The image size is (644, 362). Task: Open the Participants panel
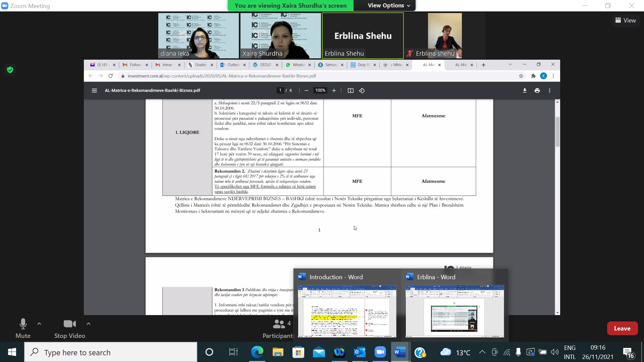278,328
